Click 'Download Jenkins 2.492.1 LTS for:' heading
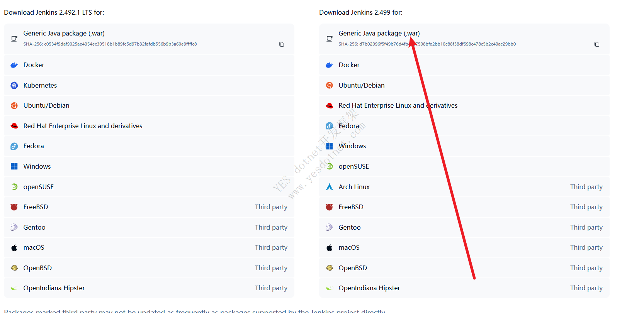644x313 pixels. (54, 12)
